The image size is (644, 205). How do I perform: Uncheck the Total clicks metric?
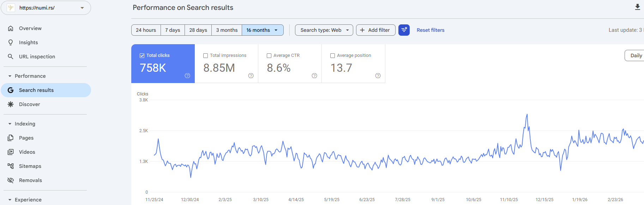click(142, 55)
